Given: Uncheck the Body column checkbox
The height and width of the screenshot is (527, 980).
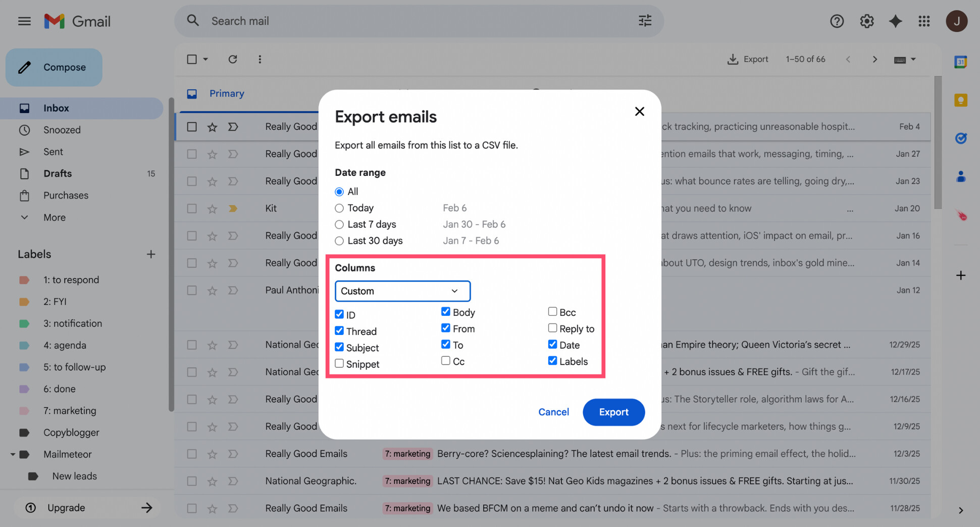Looking at the screenshot, I should point(445,311).
